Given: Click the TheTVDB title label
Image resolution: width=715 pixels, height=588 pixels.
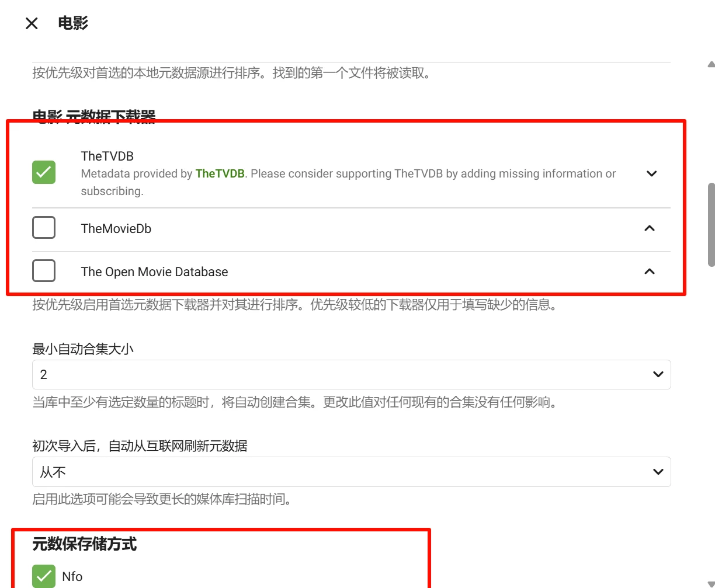Looking at the screenshot, I should point(107,156).
